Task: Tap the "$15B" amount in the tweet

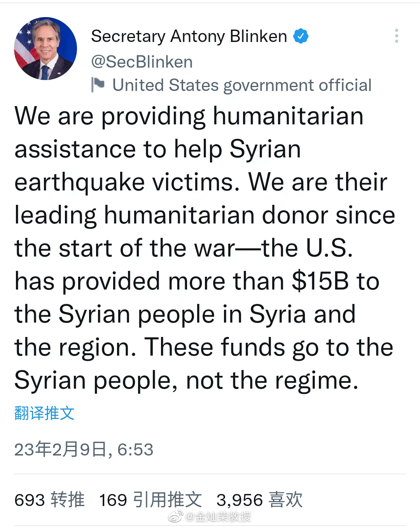Action: [x=320, y=281]
